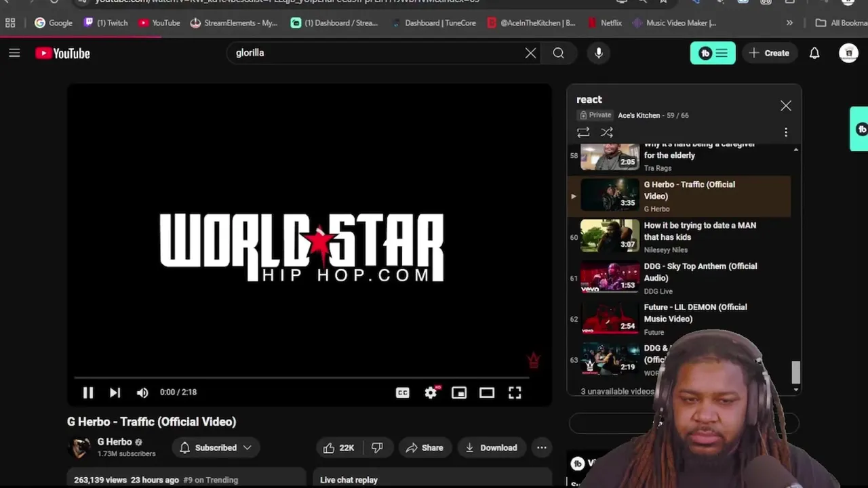Play 'How it be trying to date a MAN'
Viewport: 868px width, 488px height.
point(679,237)
